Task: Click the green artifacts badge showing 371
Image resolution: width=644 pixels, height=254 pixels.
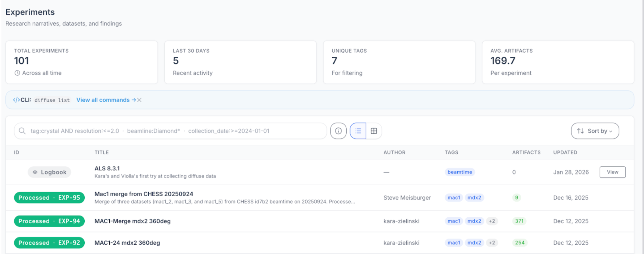Action: pyautogui.click(x=519, y=221)
